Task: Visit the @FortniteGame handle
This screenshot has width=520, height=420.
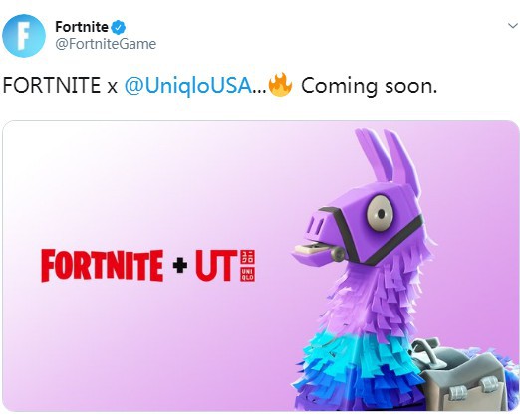Action: 106,44
